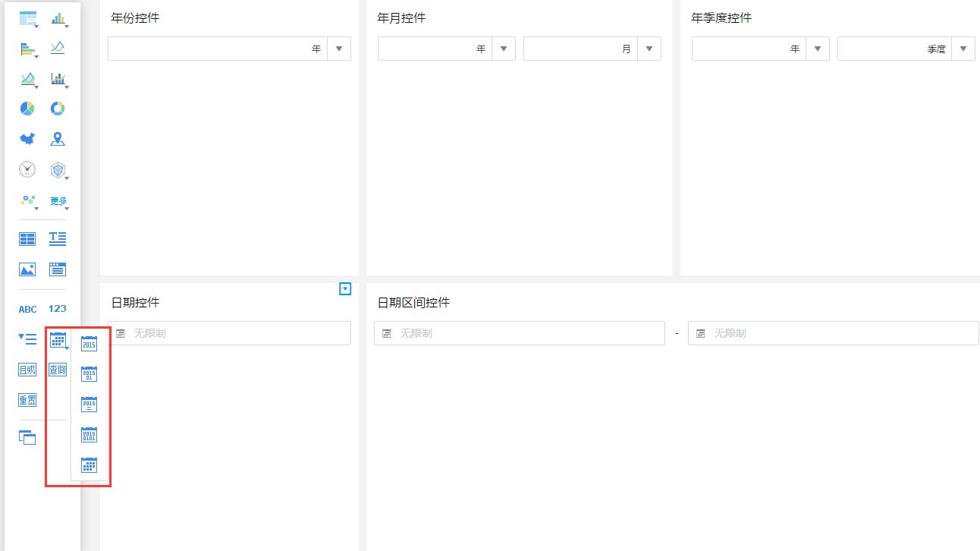Choose the 2015 year control in popup
This screenshot has height=551, width=980.
pyautogui.click(x=89, y=344)
